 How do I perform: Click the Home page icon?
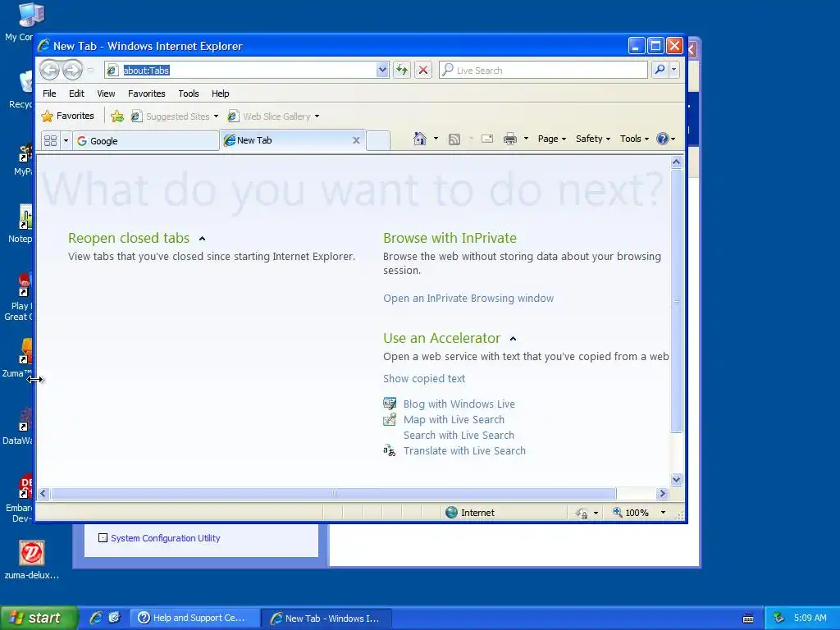pos(419,139)
